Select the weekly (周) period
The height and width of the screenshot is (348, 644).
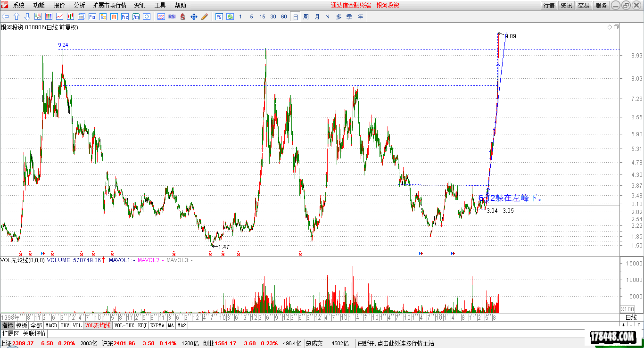[x=306, y=17]
